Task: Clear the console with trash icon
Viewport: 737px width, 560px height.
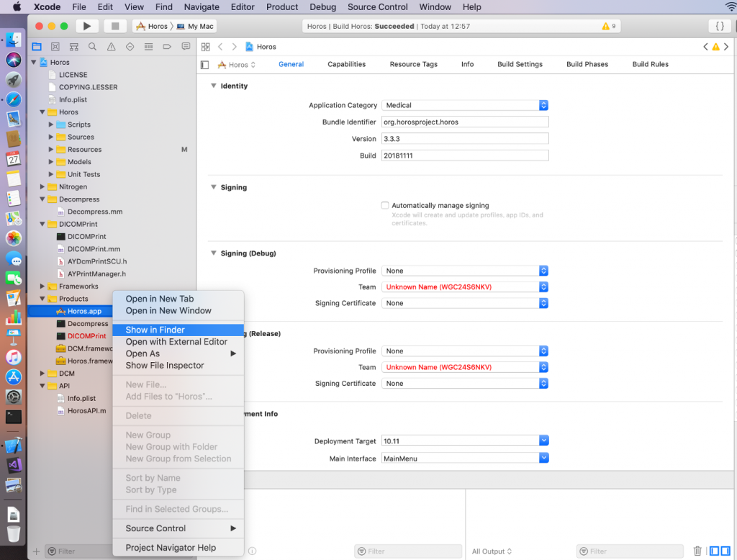Action: 697,551
